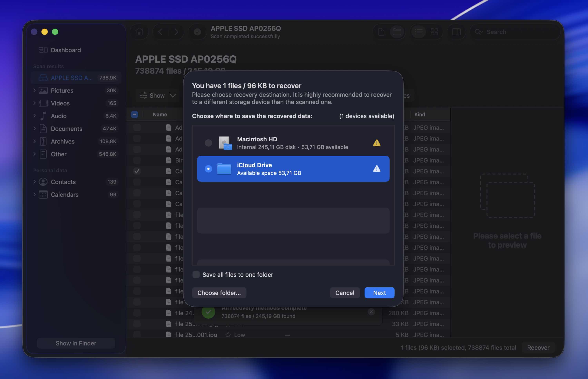Screen dimensions: 588x379
Task: Sort by the Name column header
Action: click(x=160, y=115)
